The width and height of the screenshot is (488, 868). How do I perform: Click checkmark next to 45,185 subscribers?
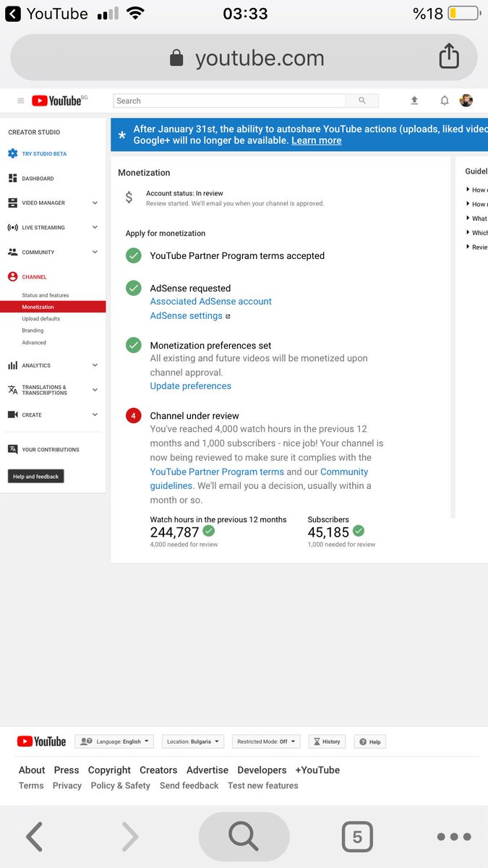tap(359, 532)
